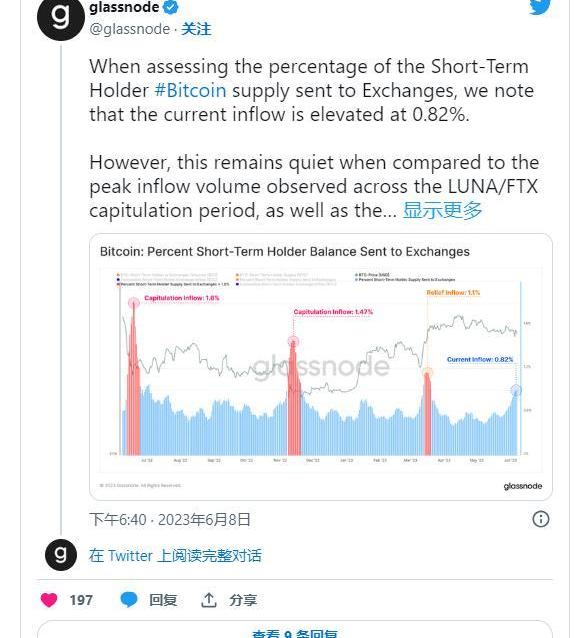Open the tweet info circle icon
This screenshot has height=638, width=581.
click(540, 519)
